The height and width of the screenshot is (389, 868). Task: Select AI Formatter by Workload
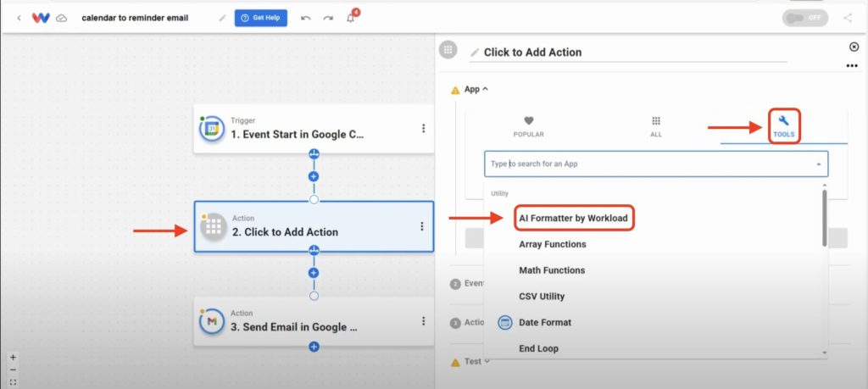(574, 218)
